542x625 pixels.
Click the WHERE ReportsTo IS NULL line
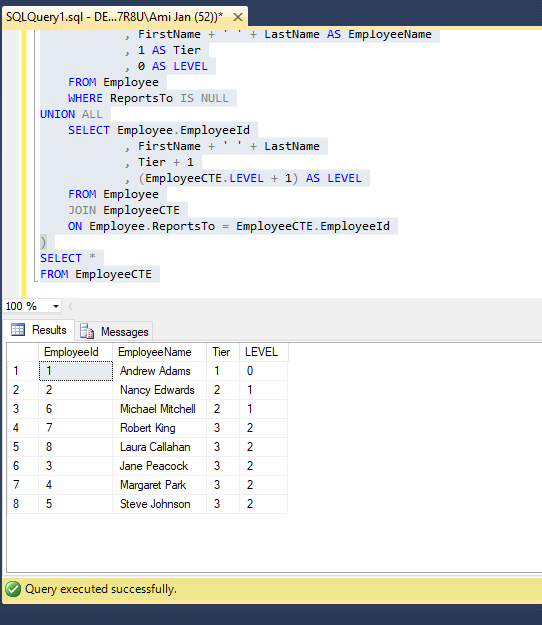coord(148,98)
